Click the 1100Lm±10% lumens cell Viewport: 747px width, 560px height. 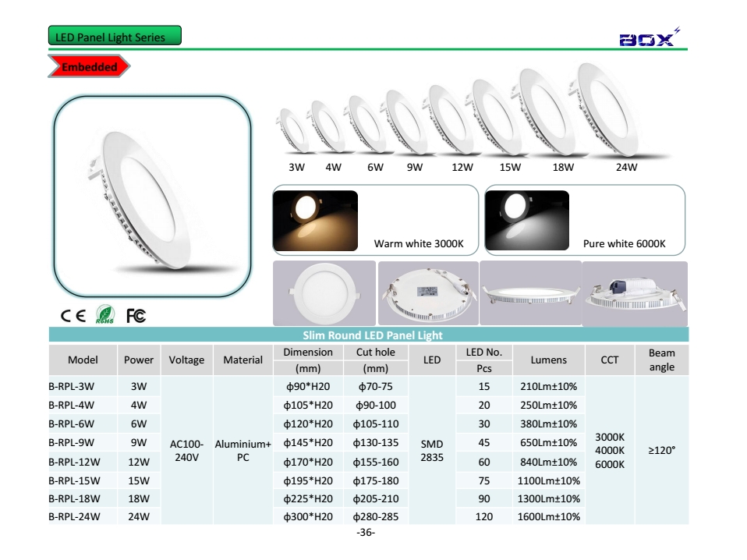[549, 480]
